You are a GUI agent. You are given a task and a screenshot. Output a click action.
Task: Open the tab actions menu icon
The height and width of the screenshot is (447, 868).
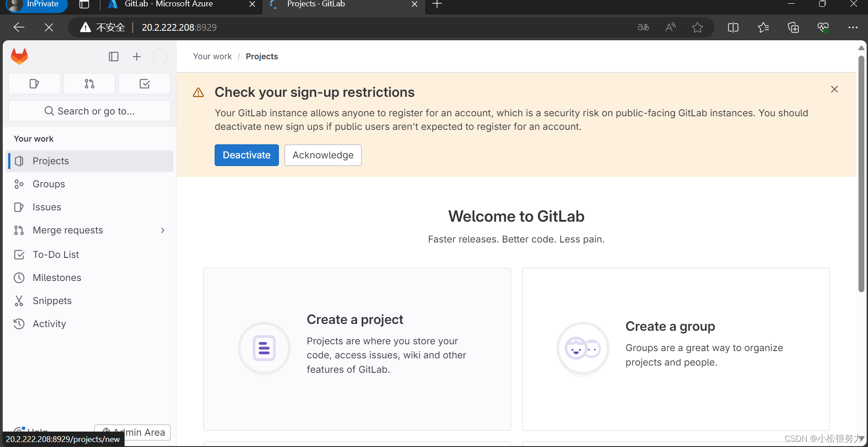[x=84, y=4]
